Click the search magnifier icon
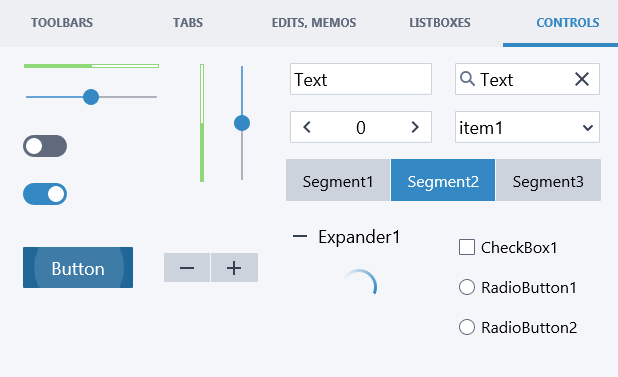The height and width of the screenshot is (377, 618). [467, 79]
